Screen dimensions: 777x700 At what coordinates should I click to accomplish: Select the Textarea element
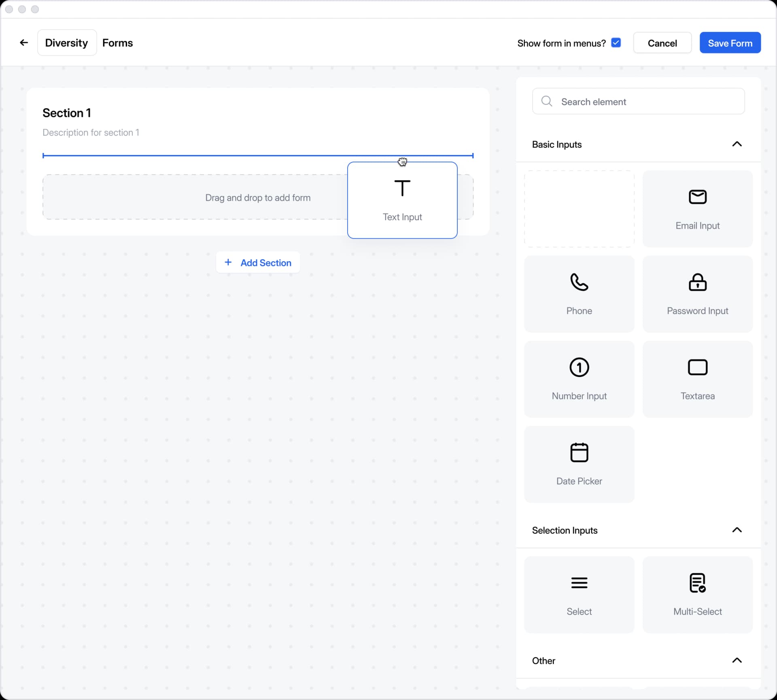point(697,379)
